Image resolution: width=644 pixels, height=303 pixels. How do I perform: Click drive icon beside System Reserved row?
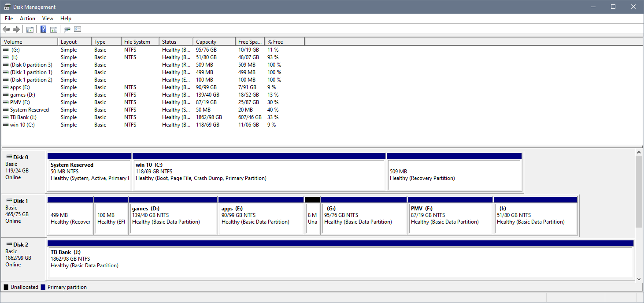6,110
